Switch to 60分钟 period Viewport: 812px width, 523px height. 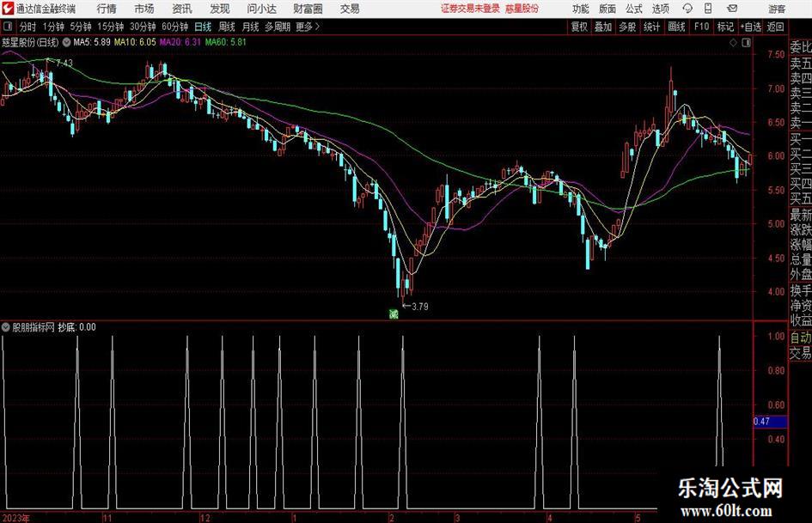pos(174,27)
